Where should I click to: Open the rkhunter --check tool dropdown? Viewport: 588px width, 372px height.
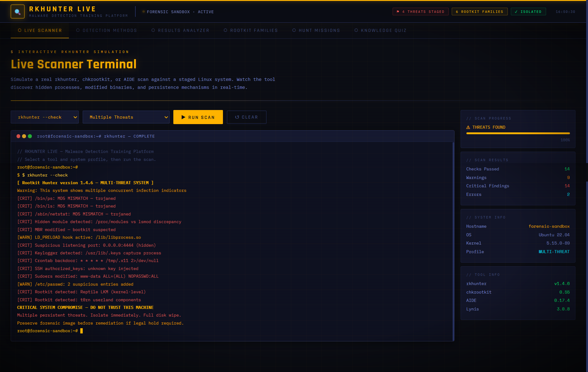[45, 117]
